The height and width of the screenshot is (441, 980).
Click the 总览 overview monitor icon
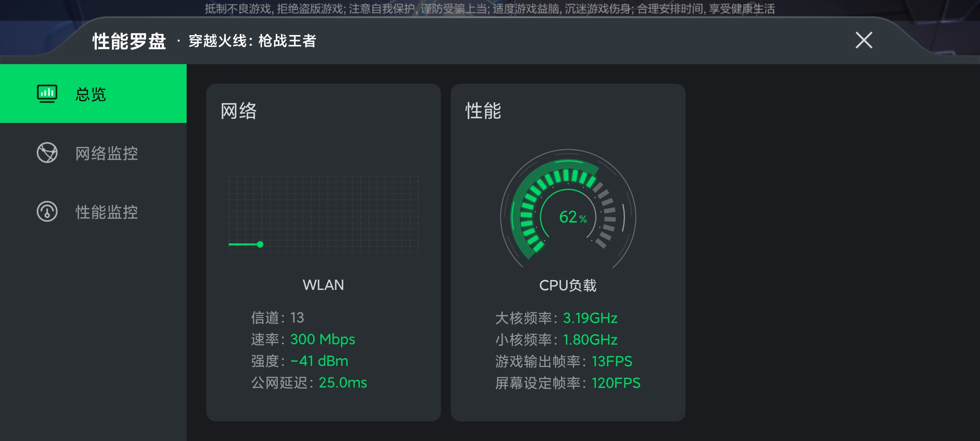click(x=47, y=94)
